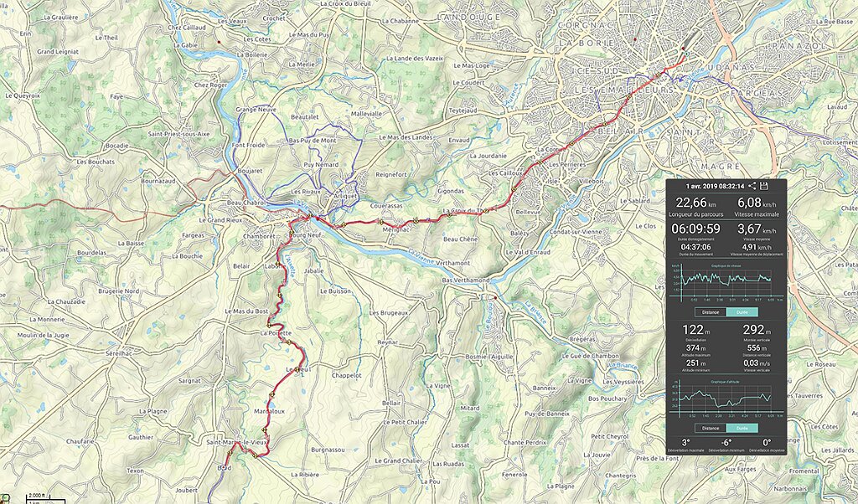Open the basemap thumbnail at bottom-left corner

(x=4, y=498)
